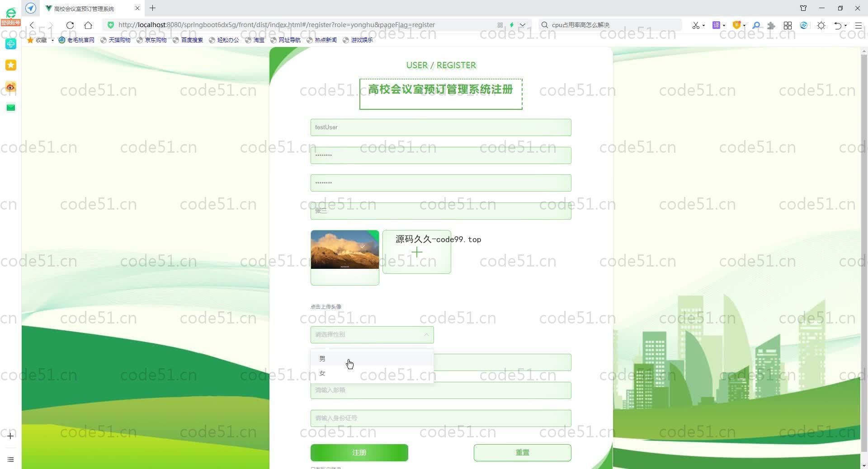
Task: Focus the 请输入邮箱 email field
Action: coord(440,390)
